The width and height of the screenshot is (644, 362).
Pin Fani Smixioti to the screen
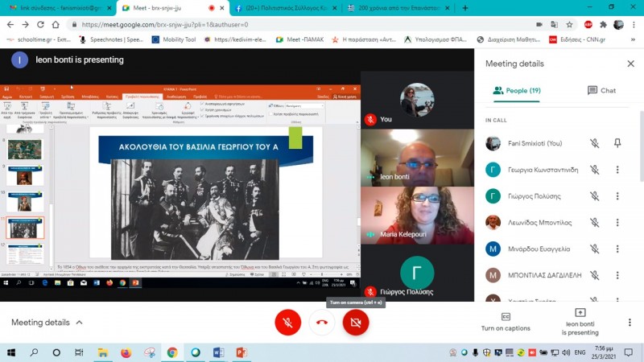click(617, 143)
